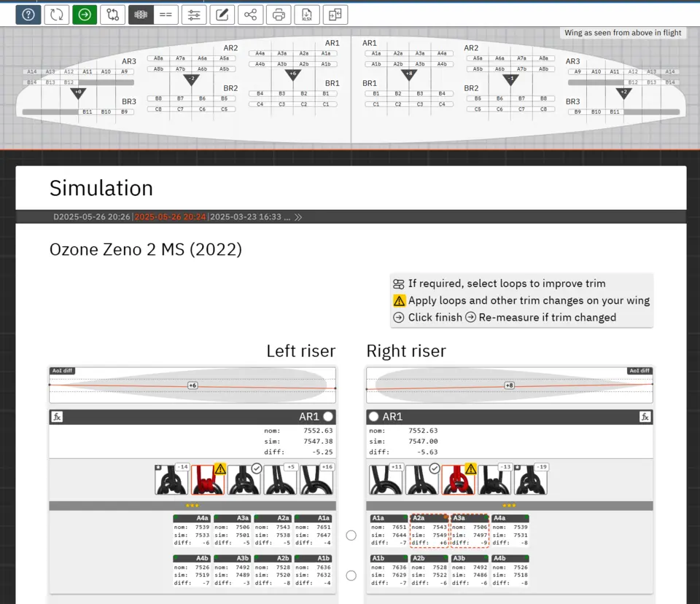This screenshot has width=700, height=604.
Task: Select the check-marked loop on Right riser
Action: click(x=422, y=479)
